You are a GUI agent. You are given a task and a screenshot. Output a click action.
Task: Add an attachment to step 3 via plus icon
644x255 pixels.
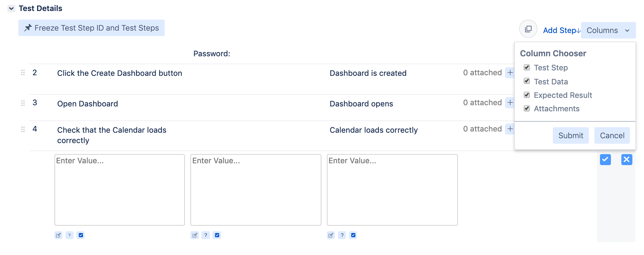510,103
